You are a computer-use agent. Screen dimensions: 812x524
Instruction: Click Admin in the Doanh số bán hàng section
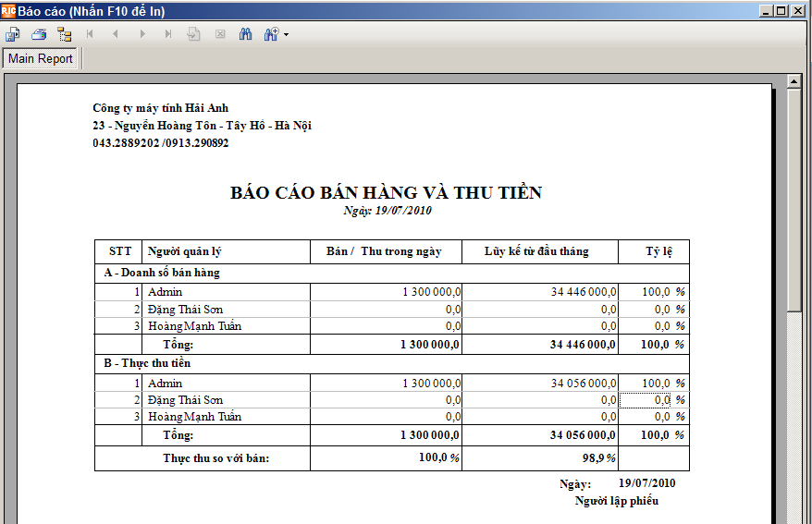tap(166, 292)
